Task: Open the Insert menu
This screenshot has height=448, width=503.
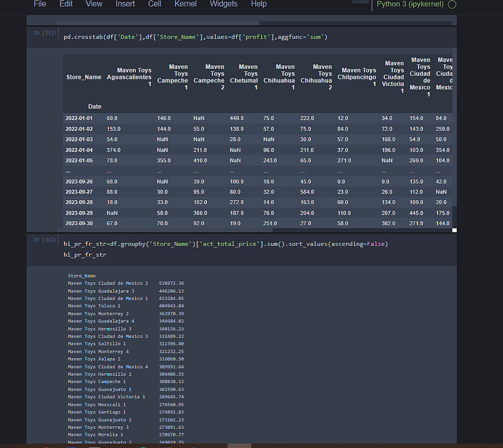Action: point(125,4)
